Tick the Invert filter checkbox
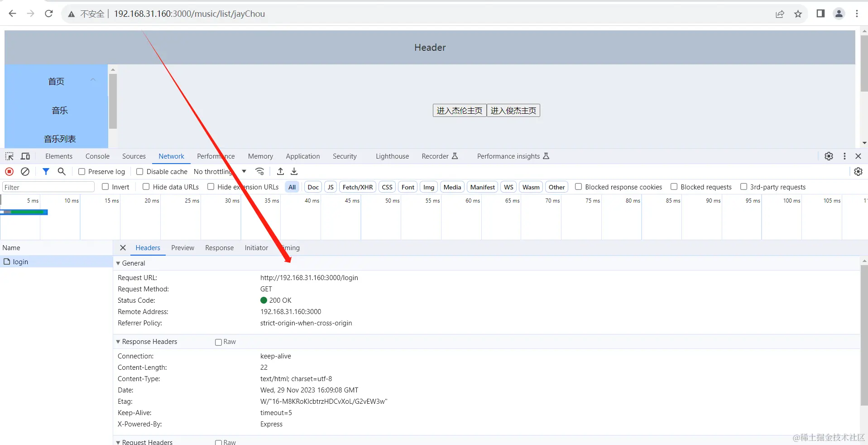This screenshot has height=445, width=868. pyautogui.click(x=106, y=187)
